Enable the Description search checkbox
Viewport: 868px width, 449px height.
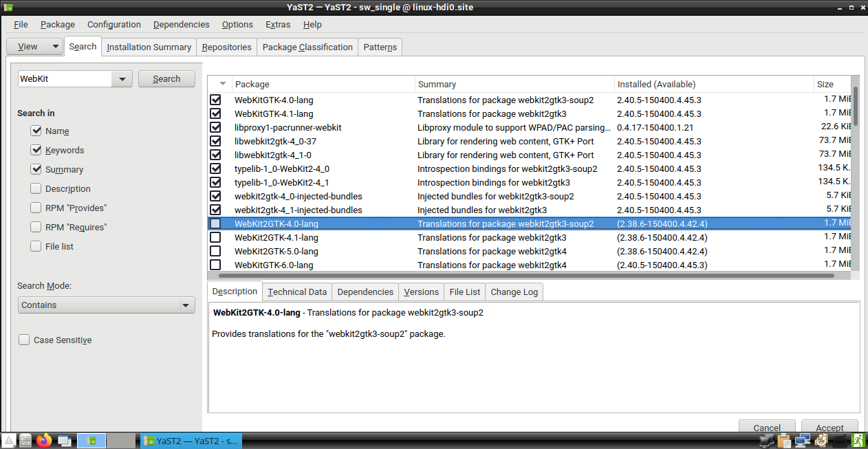(x=35, y=188)
